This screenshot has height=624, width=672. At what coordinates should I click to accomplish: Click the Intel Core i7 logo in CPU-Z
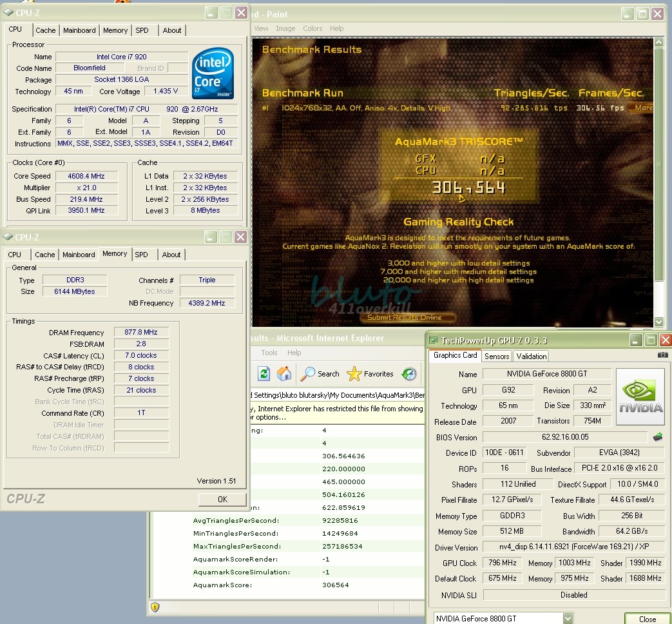tap(213, 73)
